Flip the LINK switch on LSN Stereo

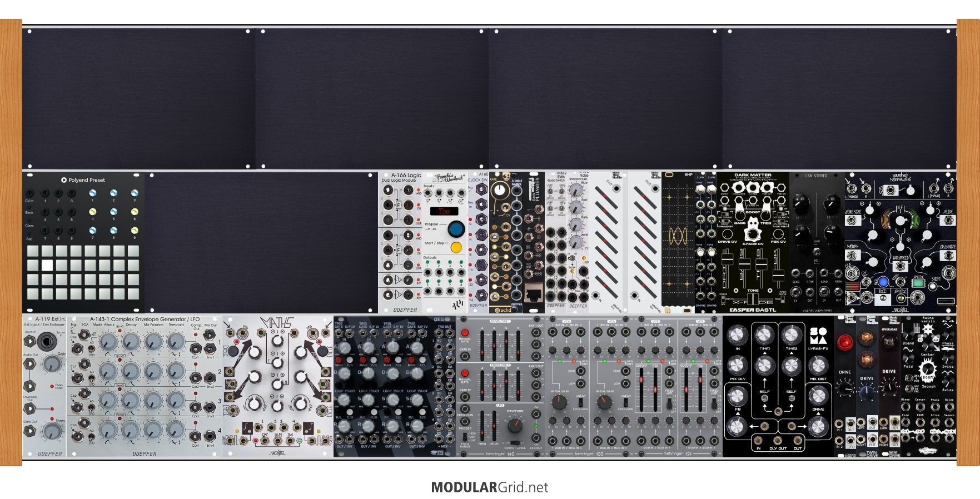tap(817, 252)
